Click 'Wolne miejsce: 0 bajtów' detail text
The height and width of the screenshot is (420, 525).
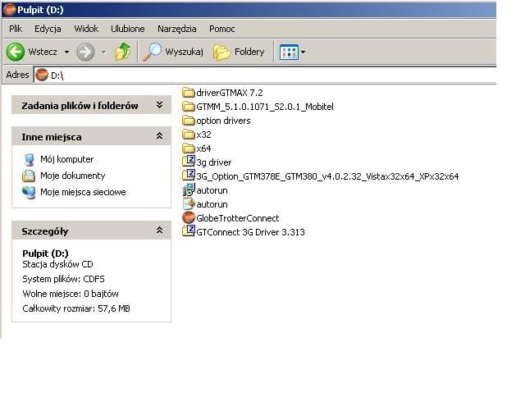[71, 294]
